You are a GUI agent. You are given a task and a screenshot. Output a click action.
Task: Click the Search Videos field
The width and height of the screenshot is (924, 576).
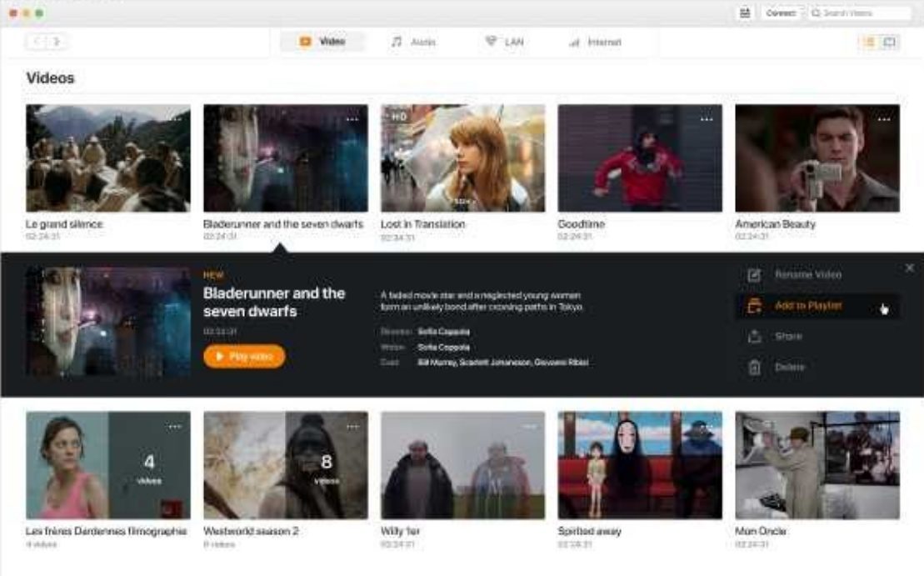click(858, 13)
